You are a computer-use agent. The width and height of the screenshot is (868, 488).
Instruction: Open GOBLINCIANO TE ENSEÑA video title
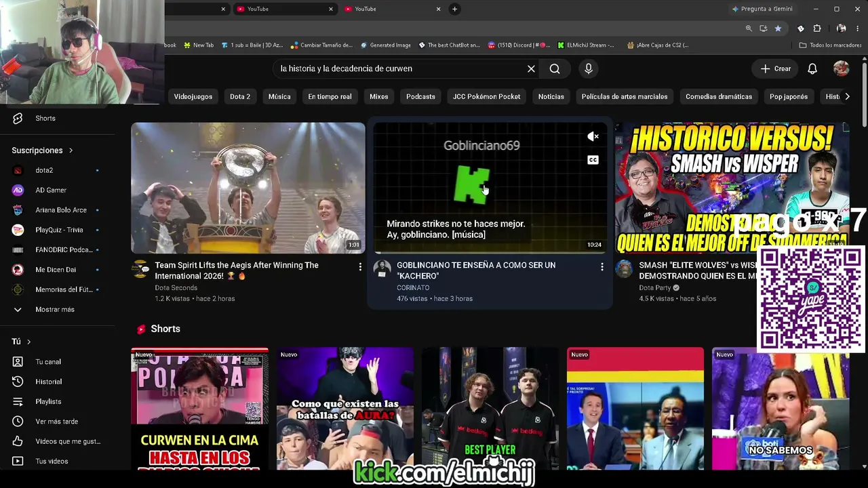(x=476, y=270)
